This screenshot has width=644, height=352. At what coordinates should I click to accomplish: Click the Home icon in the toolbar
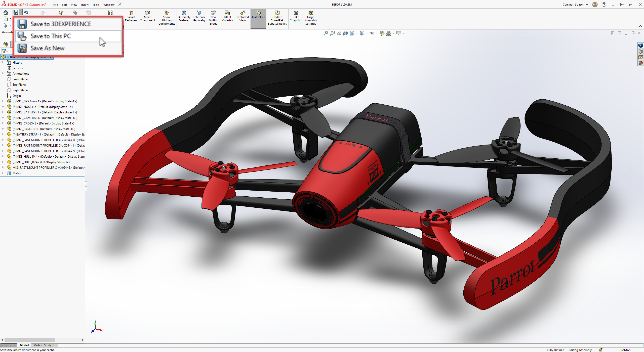[6, 12]
